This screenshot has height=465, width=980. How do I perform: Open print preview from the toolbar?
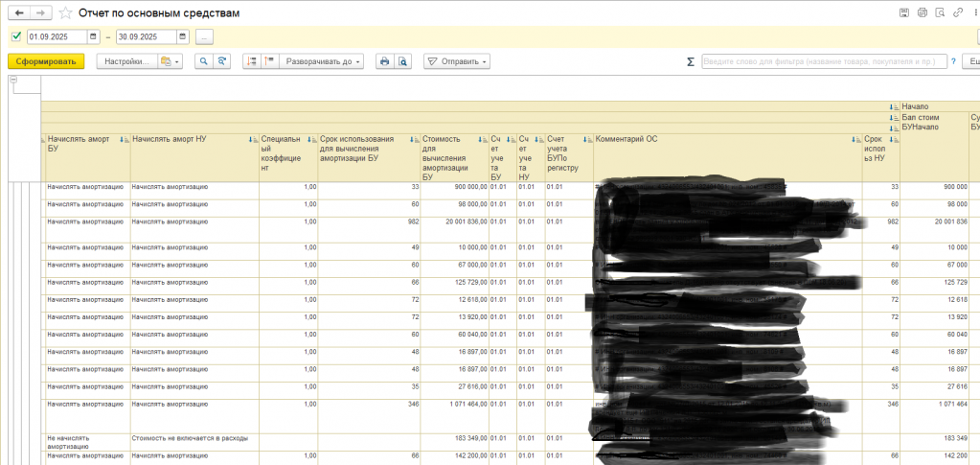coord(402,61)
